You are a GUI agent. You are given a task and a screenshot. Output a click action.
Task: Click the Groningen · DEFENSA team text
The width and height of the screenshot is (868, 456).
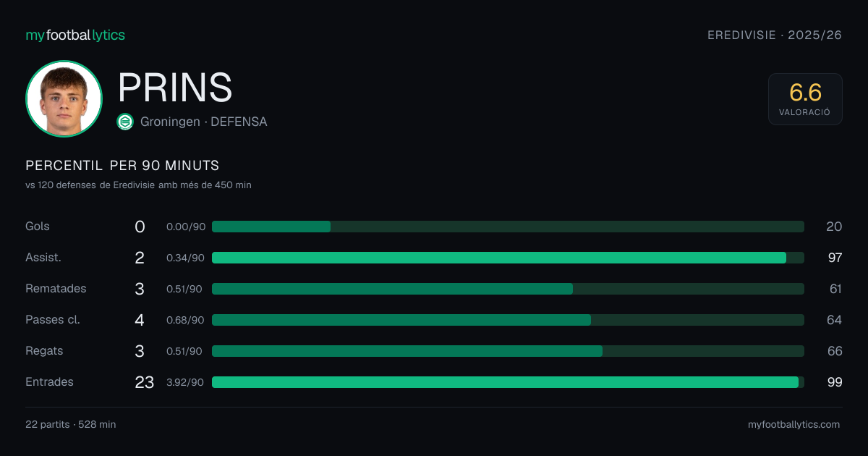(204, 122)
